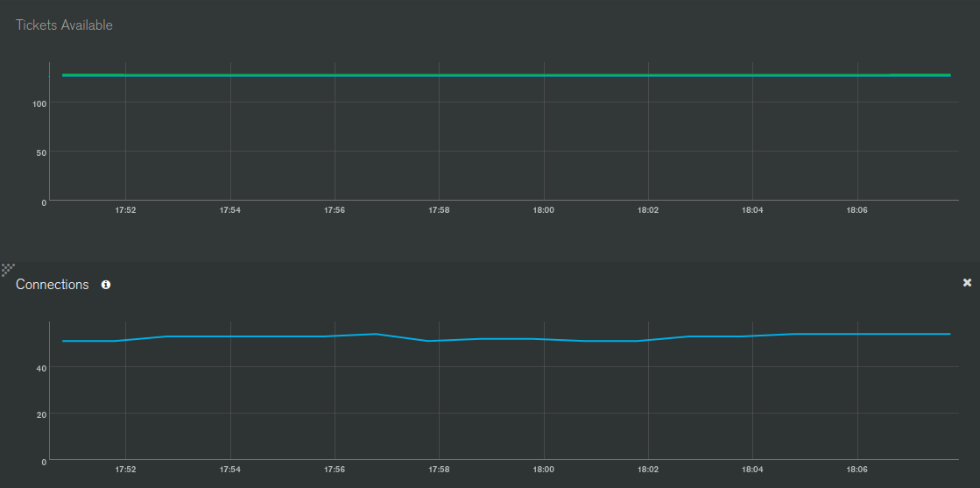
Task: Click the Connections chart title
Action: [53, 285]
